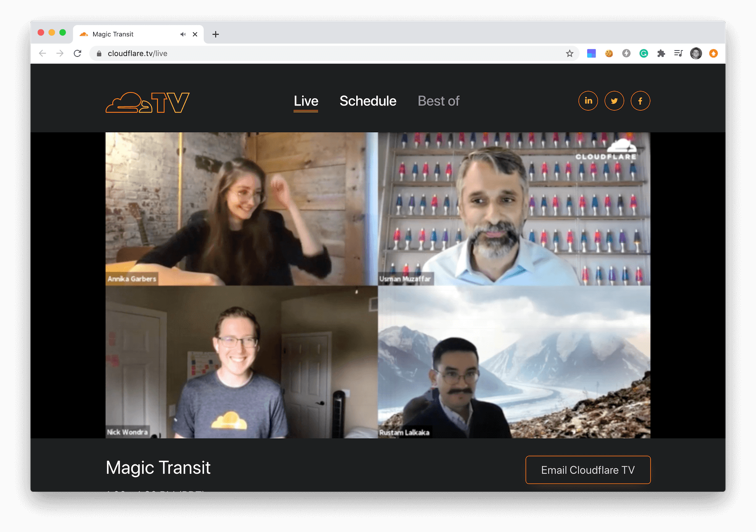Open the Chrome profile avatar
This screenshot has width=756, height=532.
click(x=696, y=53)
